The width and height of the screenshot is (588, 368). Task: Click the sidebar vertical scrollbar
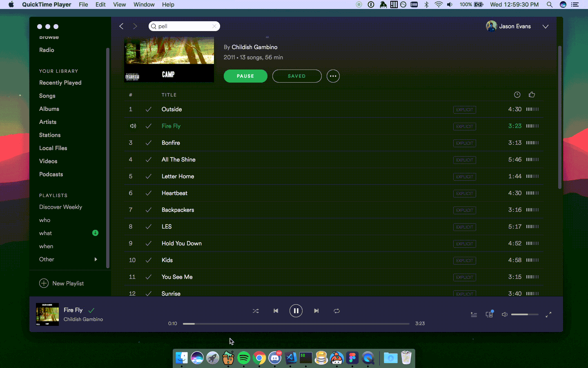click(108, 158)
